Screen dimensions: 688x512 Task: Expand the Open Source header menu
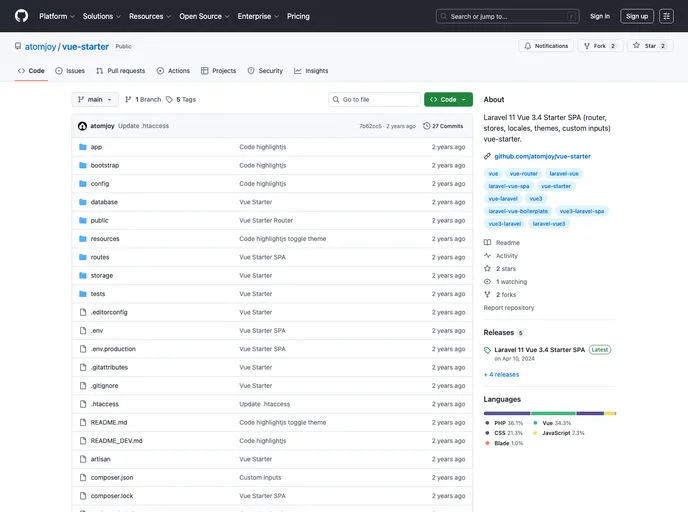pyautogui.click(x=204, y=16)
